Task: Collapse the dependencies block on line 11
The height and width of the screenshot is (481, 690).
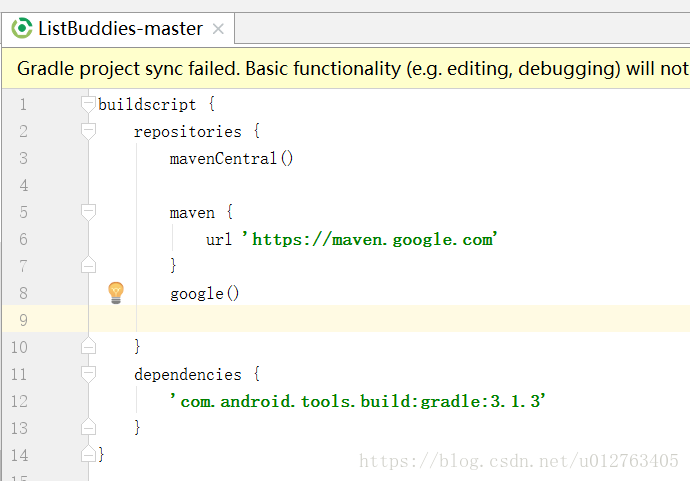Action: [x=88, y=375]
